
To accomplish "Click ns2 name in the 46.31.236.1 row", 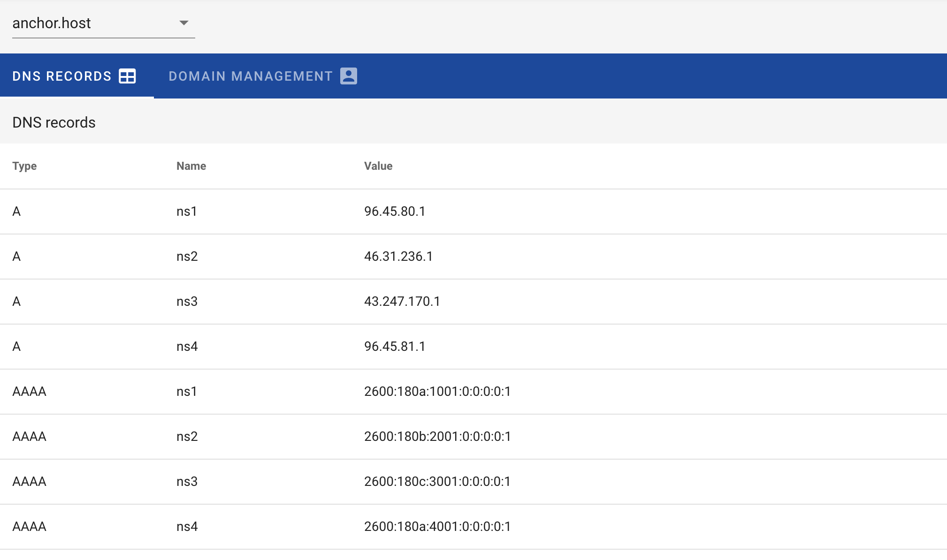I will (187, 257).
